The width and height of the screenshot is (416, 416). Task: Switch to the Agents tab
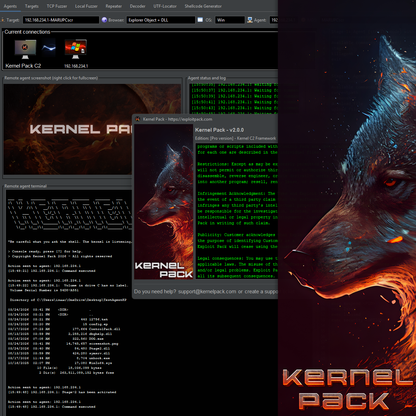point(10,6)
